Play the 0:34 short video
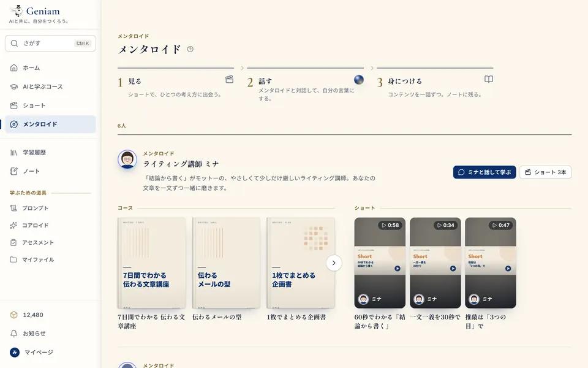This screenshot has width=588, height=368. [x=435, y=263]
